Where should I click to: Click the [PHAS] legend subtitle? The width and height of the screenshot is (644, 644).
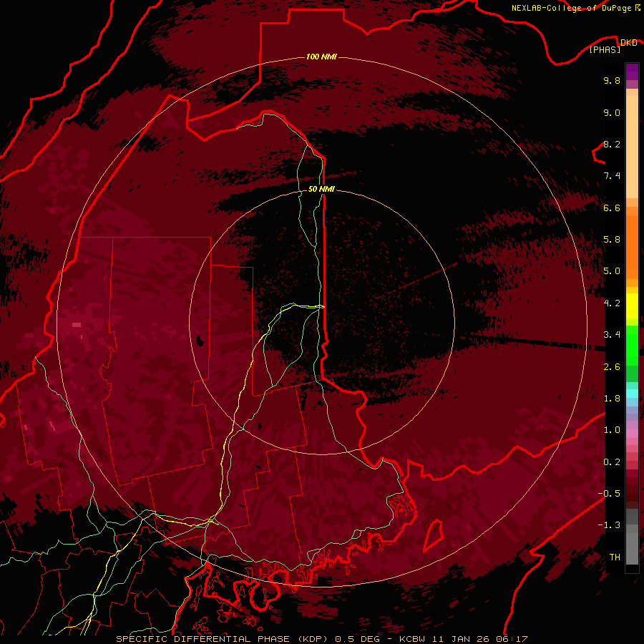pos(605,49)
